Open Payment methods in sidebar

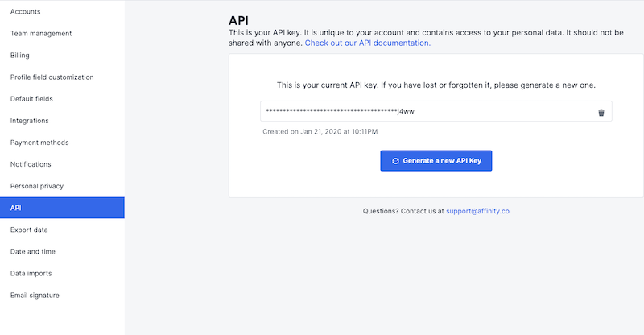[x=39, y=143]
